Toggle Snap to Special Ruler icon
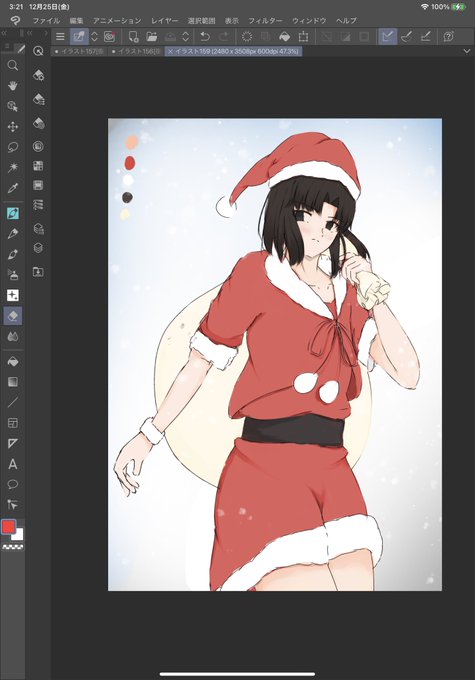Screen dimensions: 475x680 (406, 37)
